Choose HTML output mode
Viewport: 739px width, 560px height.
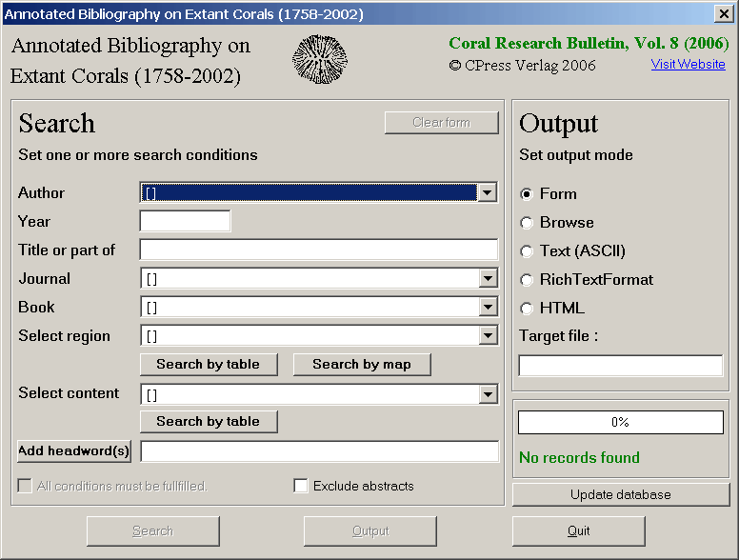pyautogui.click(x=527, y=309)
